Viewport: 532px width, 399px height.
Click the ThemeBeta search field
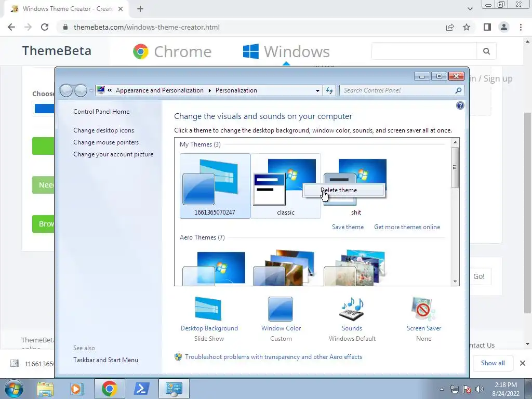tap(424, 51)
